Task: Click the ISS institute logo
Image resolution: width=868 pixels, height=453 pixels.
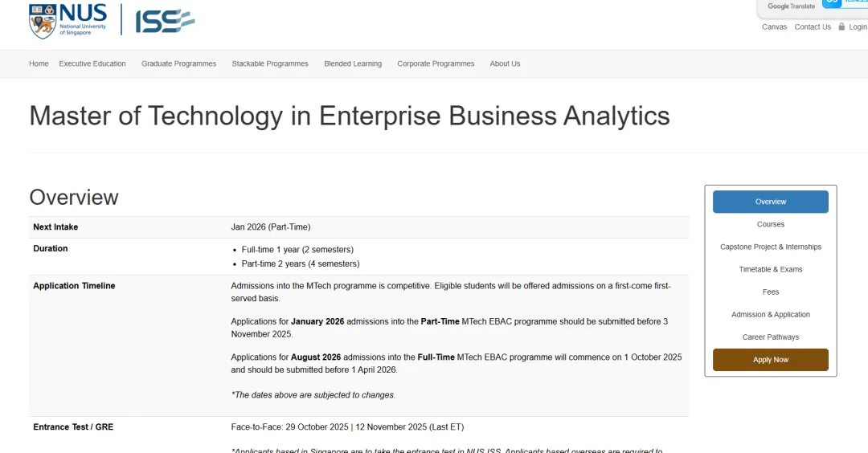Action: [x=165, y=21]
